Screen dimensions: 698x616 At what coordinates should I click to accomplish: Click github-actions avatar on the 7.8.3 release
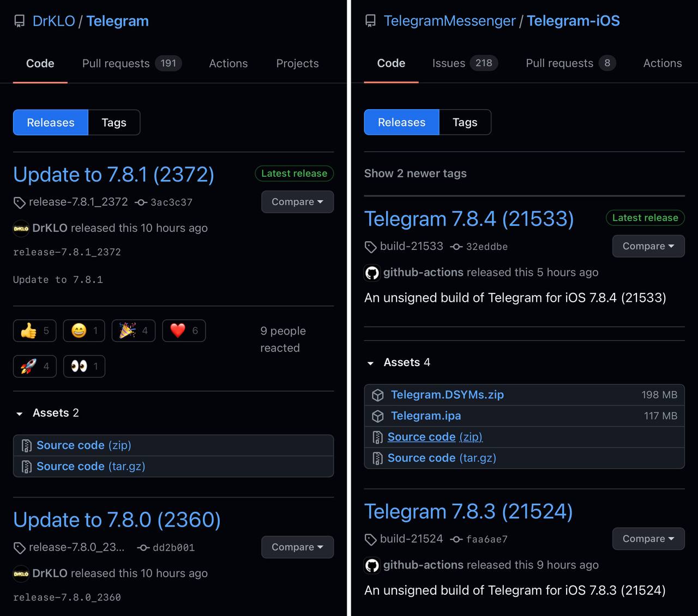[x=372, y=565]
